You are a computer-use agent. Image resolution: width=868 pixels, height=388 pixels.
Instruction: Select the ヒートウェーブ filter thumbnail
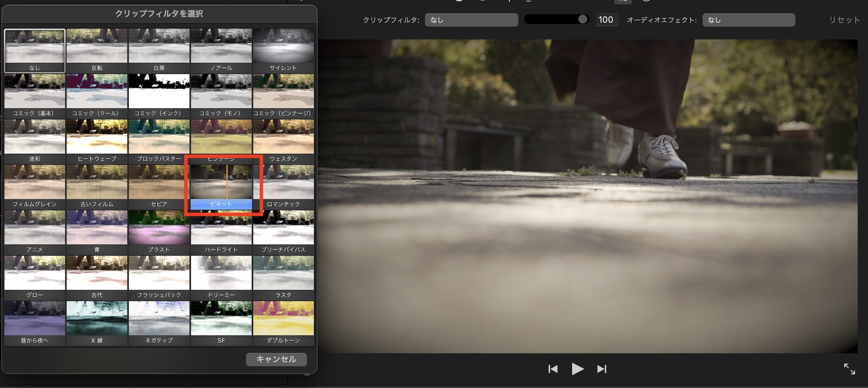(97, 141)
